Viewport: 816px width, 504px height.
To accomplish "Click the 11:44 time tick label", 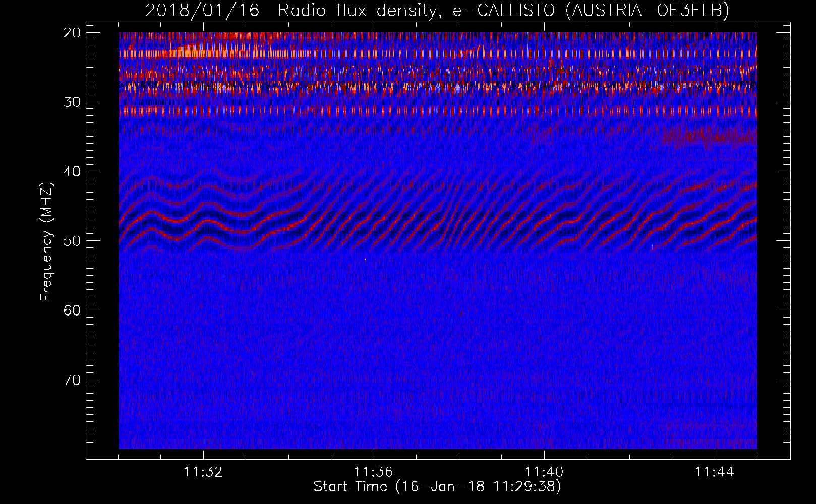I will point(715,472).
